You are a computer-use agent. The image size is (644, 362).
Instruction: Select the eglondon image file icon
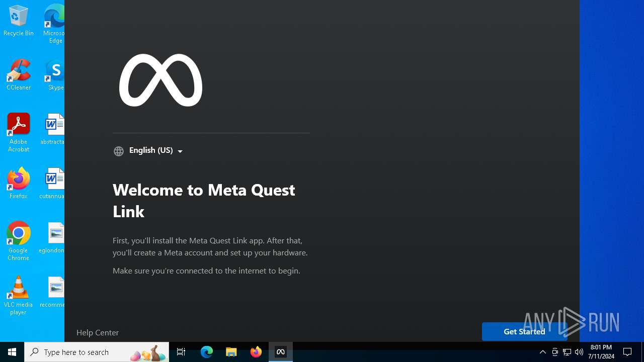[52, 238]
